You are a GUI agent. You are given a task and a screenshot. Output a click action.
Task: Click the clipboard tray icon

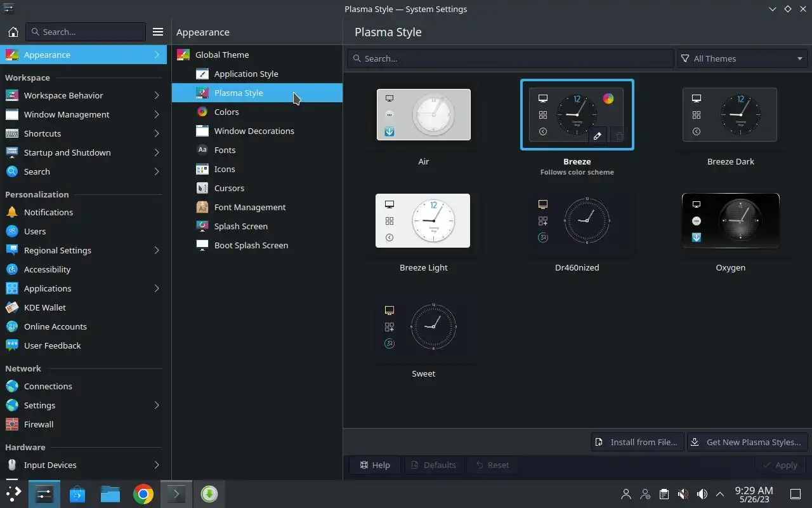point(664,494)
